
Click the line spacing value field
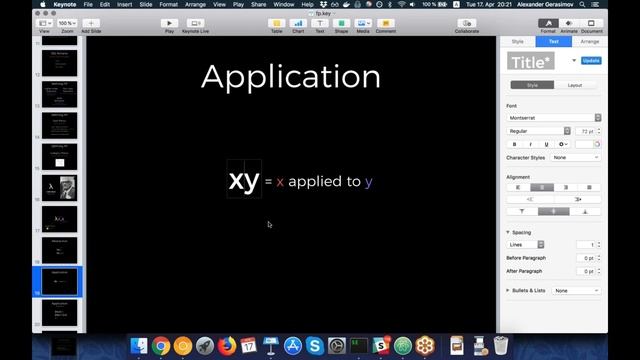586,244
